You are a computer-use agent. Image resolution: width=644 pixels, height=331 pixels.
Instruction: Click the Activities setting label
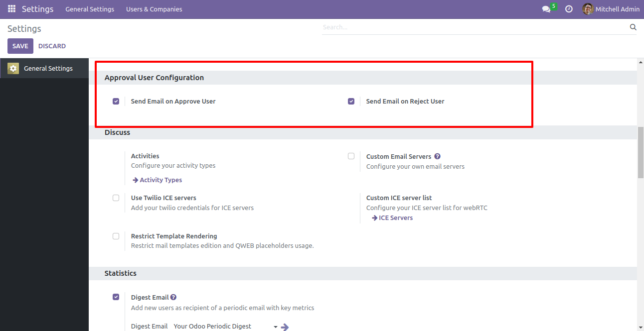click(145, 156)
